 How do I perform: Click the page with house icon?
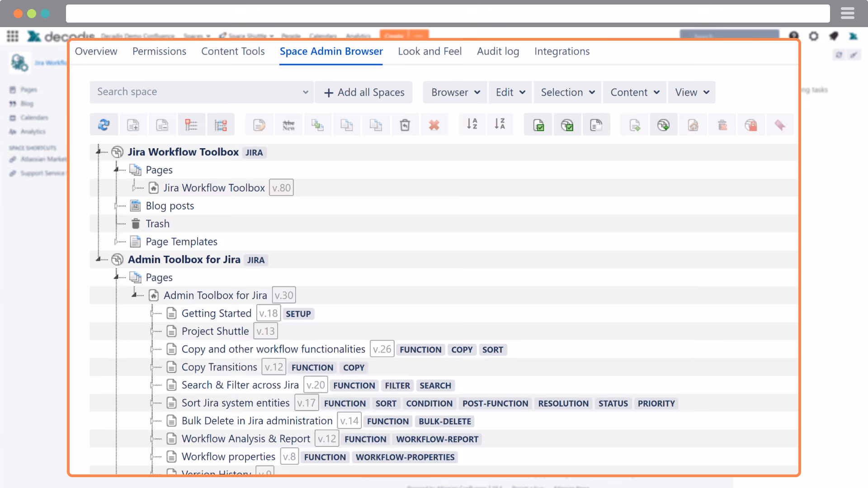[693, 125]
